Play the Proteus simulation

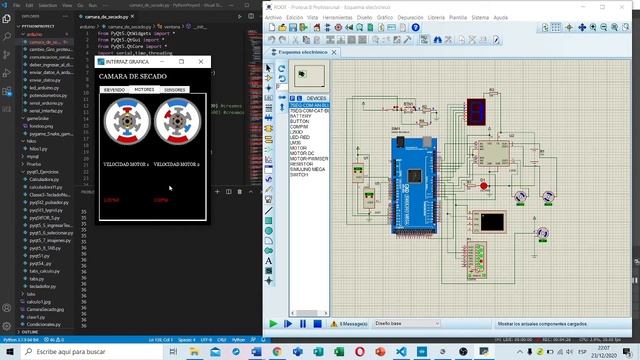point(273,324)
